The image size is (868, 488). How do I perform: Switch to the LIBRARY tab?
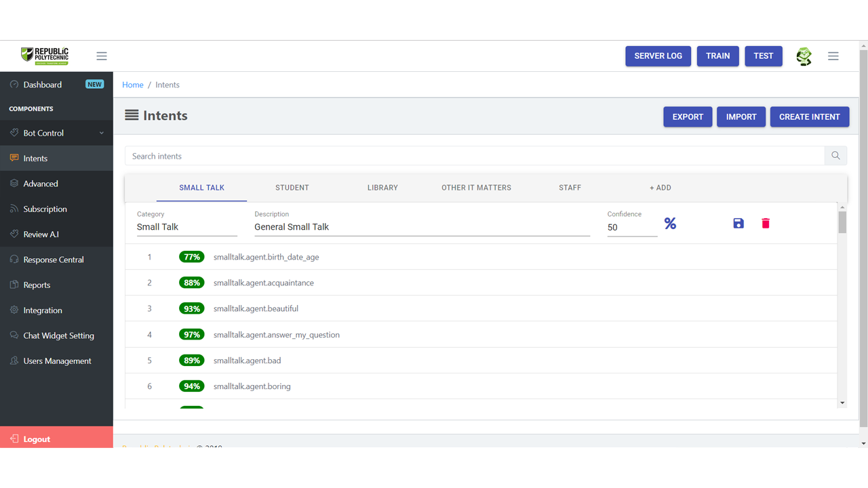click(382, 188)
